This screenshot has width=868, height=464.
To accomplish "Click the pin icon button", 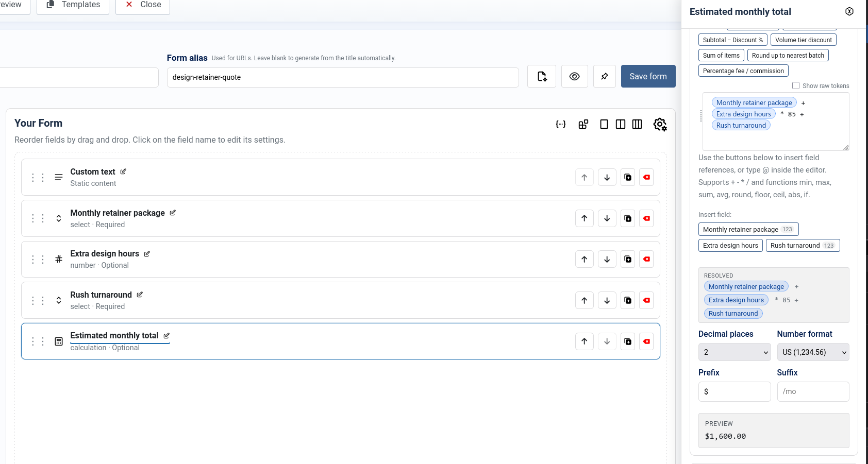I will tap(605, 76).
